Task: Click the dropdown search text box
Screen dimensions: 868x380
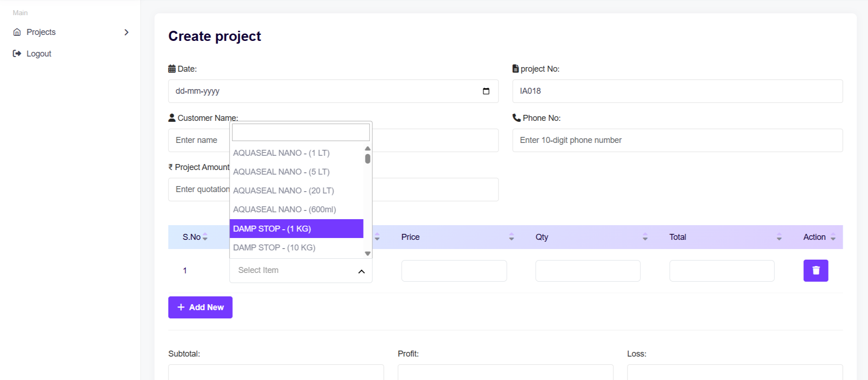Action: (301, 132)
